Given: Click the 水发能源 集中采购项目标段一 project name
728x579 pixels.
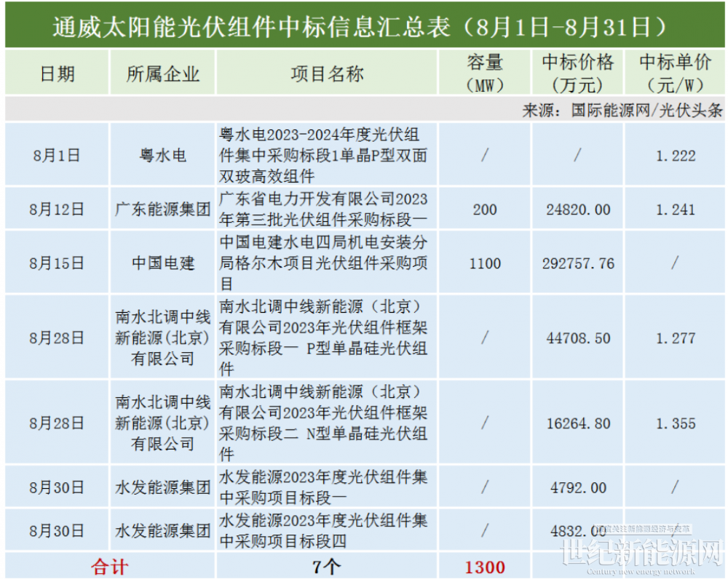Looking at the screenshot, I should tap(323, 487).
